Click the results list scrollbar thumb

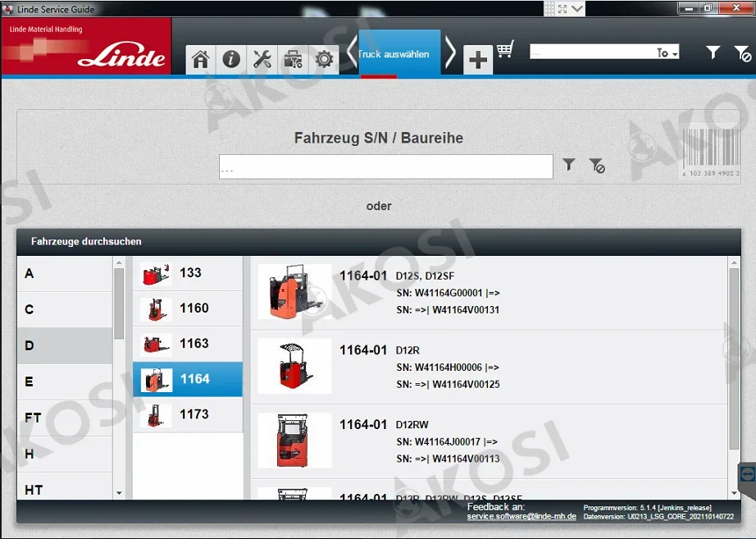tap(734, 359)
